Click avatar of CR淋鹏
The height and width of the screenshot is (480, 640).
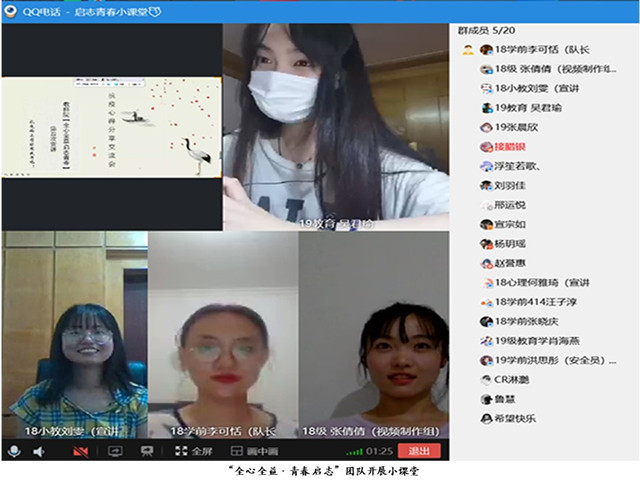pyautogui.click(x=485, y=379)
